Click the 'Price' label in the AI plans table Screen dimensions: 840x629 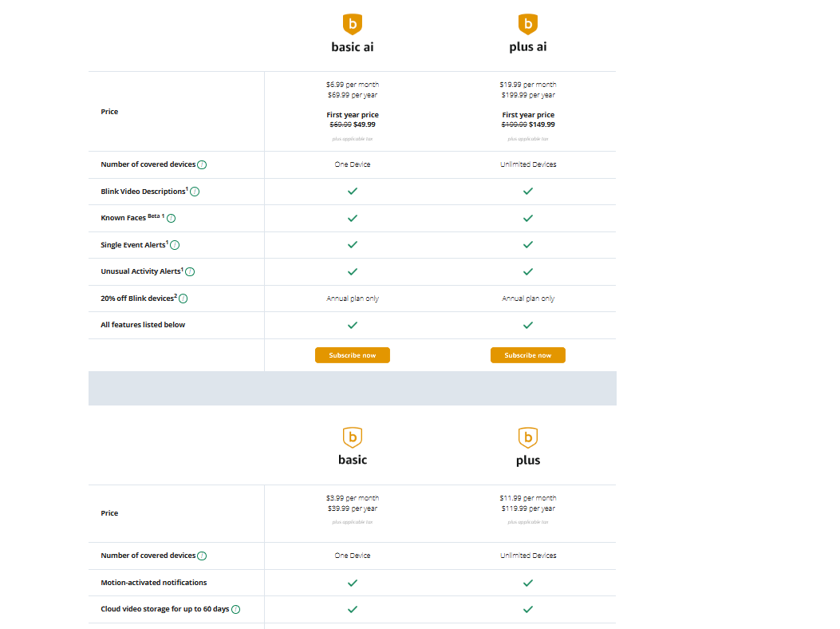(x=109, y=112)
